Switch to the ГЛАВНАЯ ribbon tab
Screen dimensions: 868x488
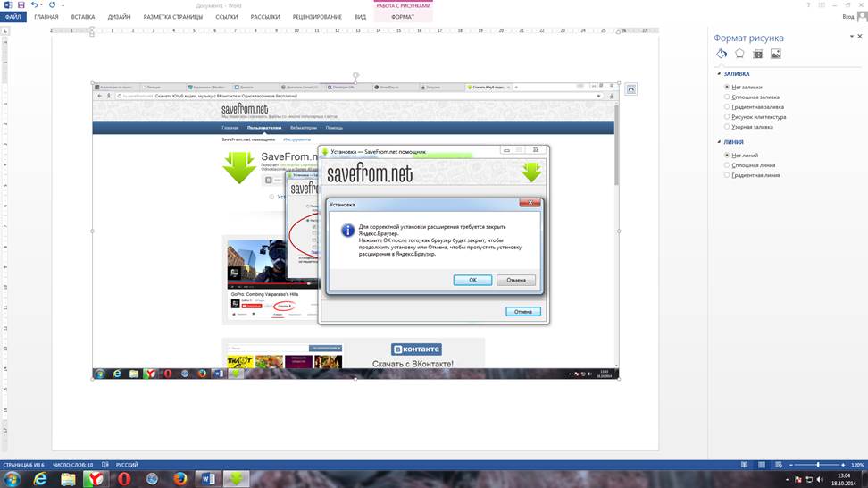pos(46,17)
